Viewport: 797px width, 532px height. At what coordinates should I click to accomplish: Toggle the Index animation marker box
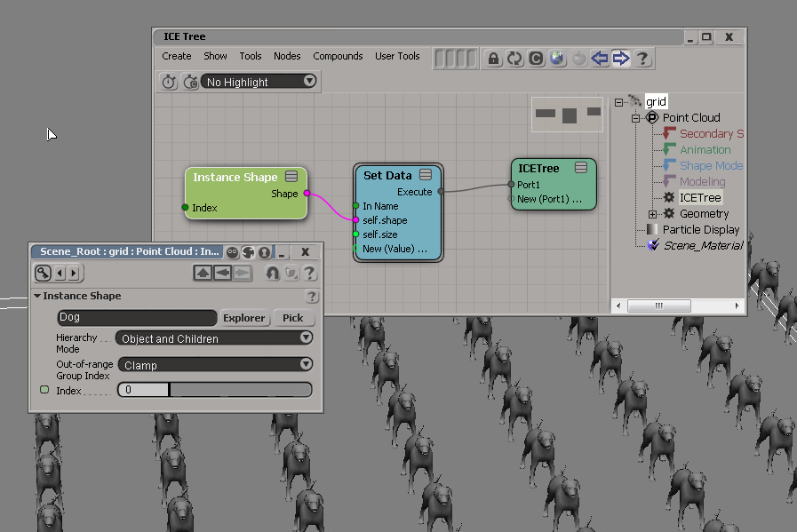tap(44, 390)
